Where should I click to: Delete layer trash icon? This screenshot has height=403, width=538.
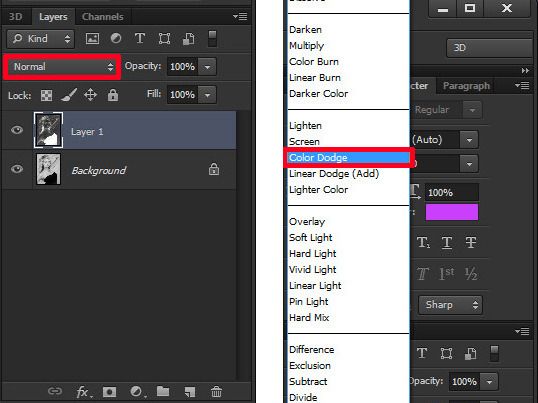coord(216,391)
